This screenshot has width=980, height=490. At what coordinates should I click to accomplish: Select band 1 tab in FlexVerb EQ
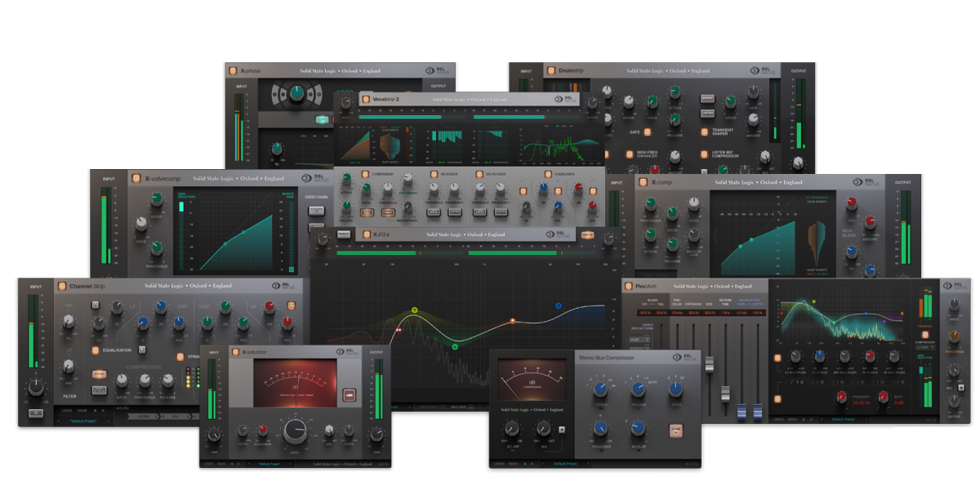pyautogui.click(x=799, y=382)
